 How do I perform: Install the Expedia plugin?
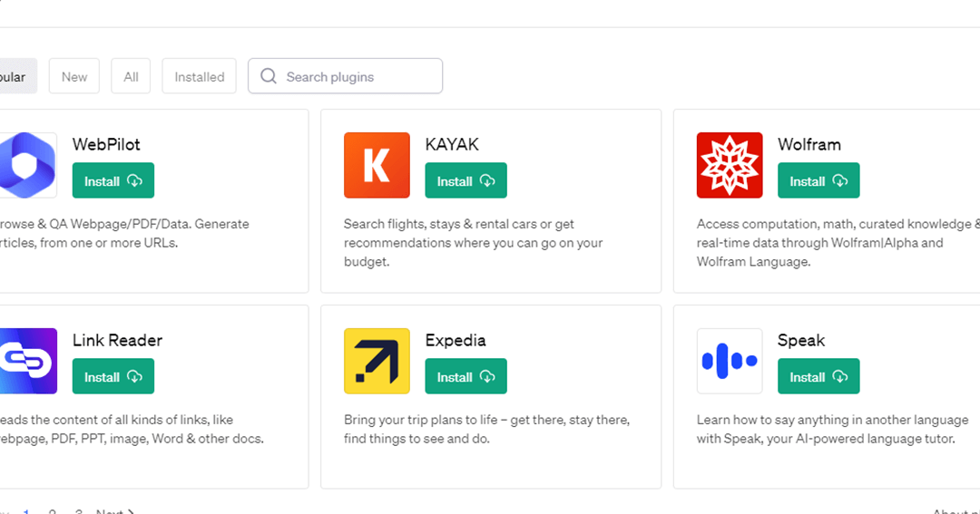click(x=465, y=376)
